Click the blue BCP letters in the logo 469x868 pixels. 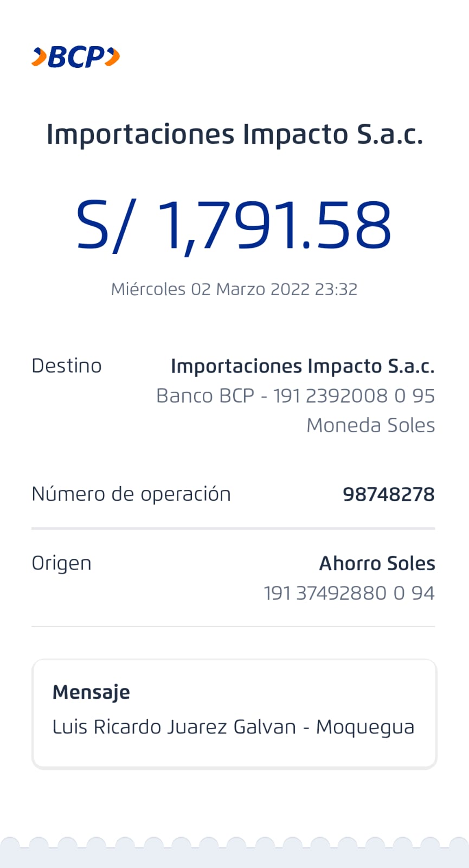tap(76, 57)
